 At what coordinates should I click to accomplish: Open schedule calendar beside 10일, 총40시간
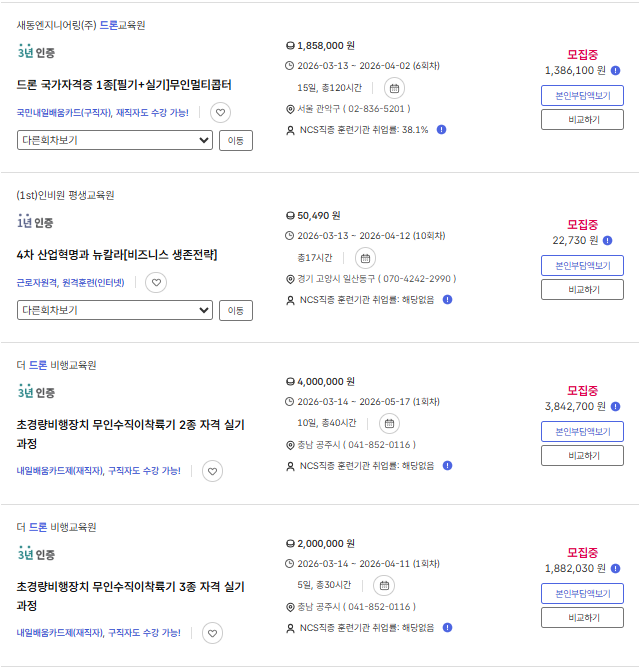pos(390,423)
